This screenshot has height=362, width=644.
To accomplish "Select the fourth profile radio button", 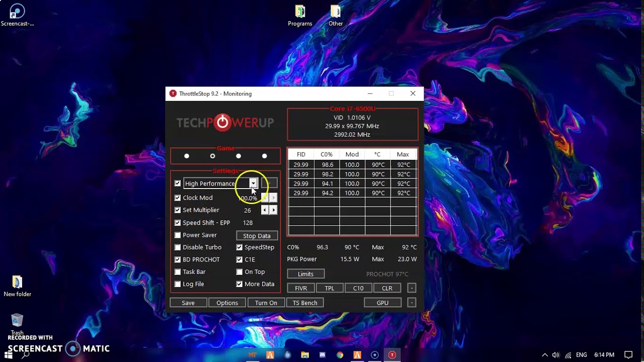I will [265, 156].
